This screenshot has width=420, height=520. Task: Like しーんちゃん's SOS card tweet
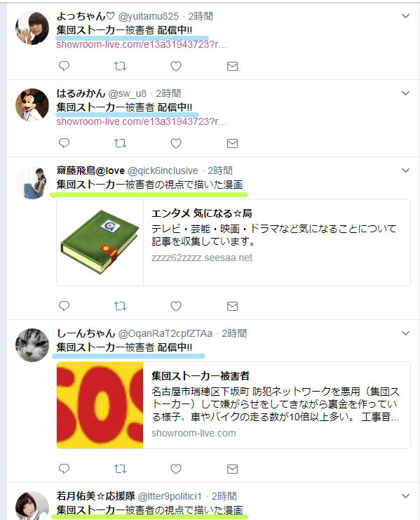pos(176,469)
